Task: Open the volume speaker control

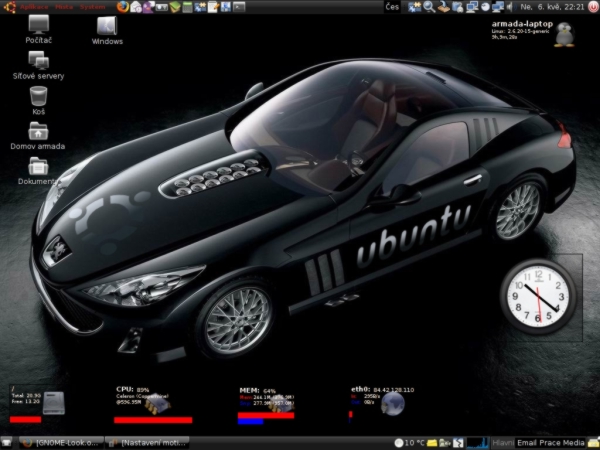Action: coord(510,7)
